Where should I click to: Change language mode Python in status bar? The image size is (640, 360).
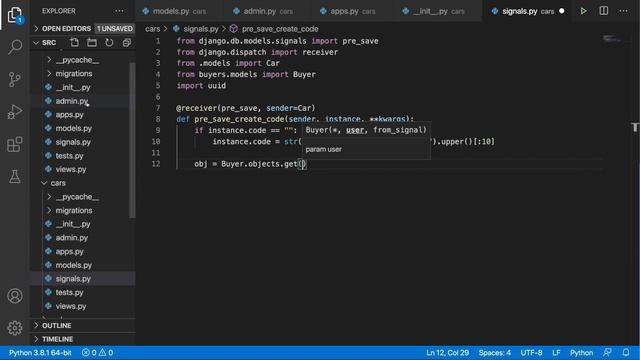tap(582, 353)
